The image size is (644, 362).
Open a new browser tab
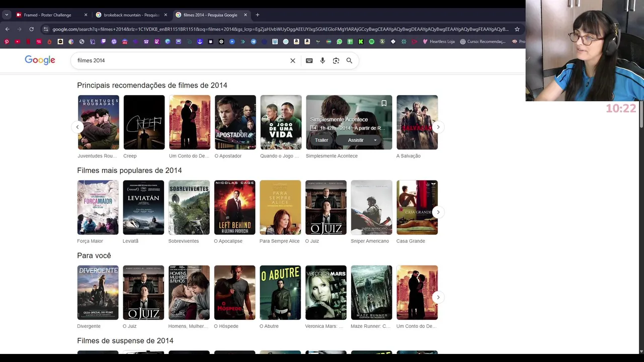click(x=257, y=15)
